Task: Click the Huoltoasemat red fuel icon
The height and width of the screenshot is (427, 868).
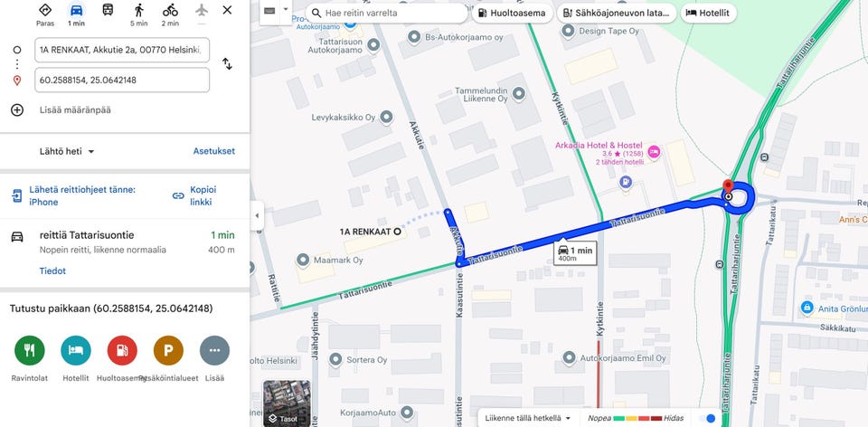Action: pos(122,351)
